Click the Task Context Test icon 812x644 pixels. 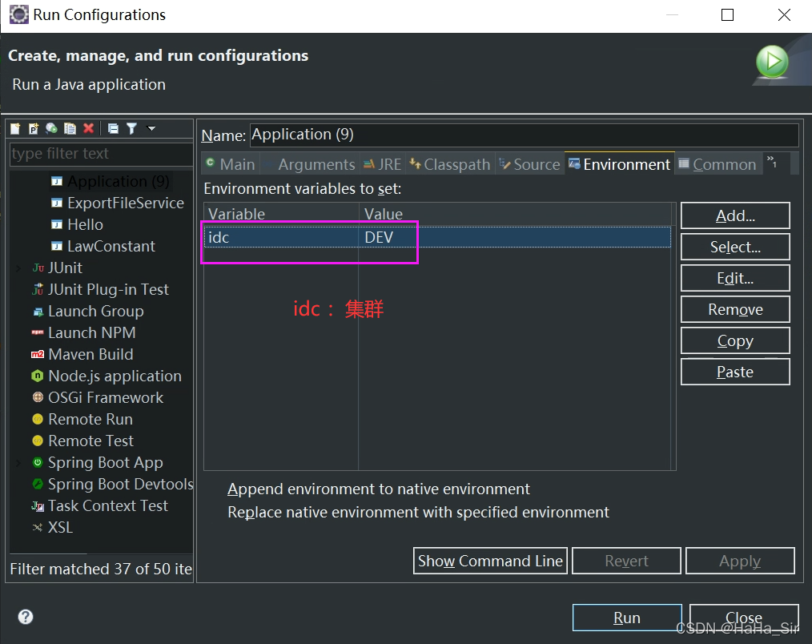click(38, 506)
